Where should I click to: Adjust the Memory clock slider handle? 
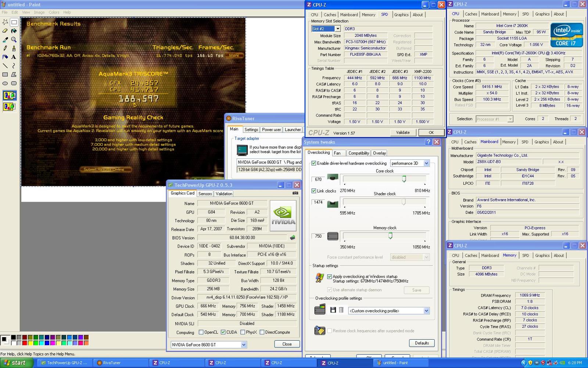point(390,236)
